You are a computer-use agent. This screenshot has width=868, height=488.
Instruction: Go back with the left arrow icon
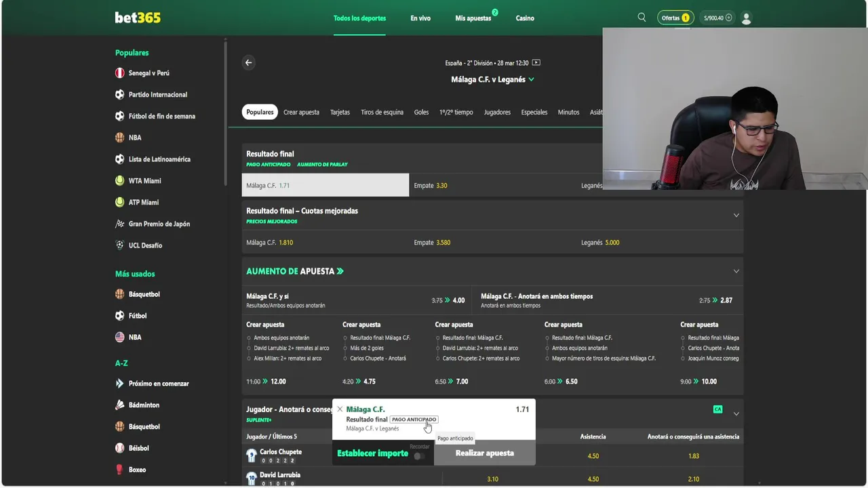(248, 62)
